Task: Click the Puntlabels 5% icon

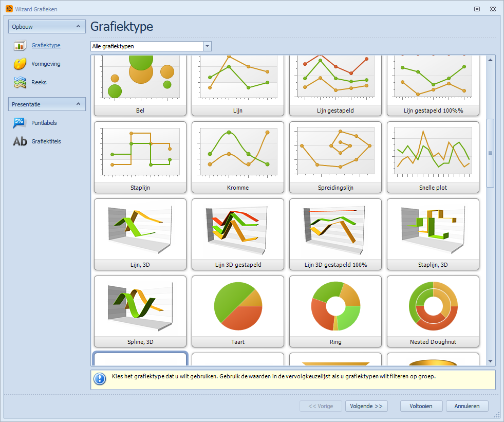Action: click(20, 123)
